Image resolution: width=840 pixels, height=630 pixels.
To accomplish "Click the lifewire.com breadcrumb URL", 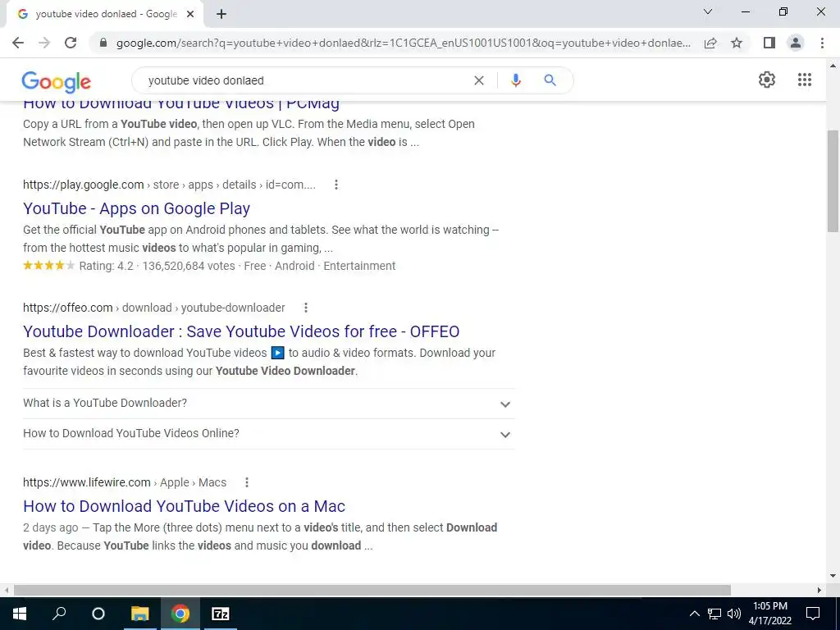I will point(125,482).
